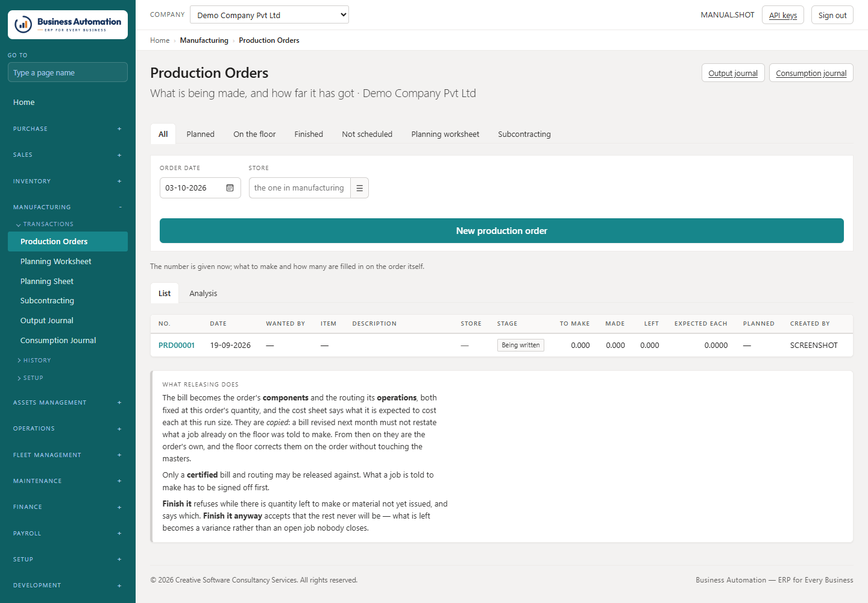Screen dimensions: 868x603
Task: Click the Manufacturing breadcrumb
Action: click(x=204, y=40)
